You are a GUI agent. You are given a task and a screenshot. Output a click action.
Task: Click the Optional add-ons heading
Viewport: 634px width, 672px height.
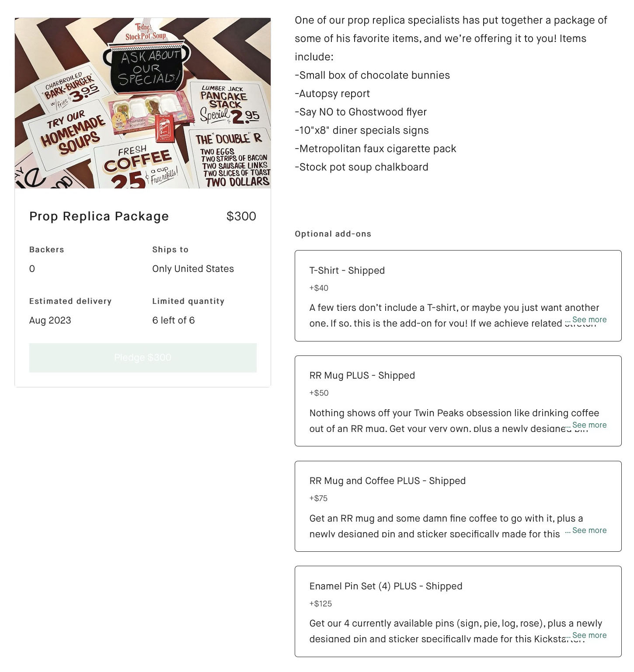pos(333,234)
